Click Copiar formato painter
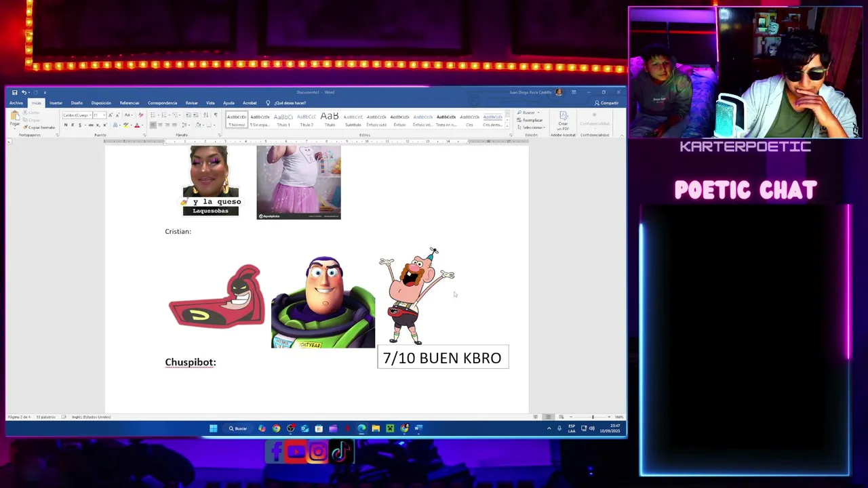The image size is (868, 488). 39,127
